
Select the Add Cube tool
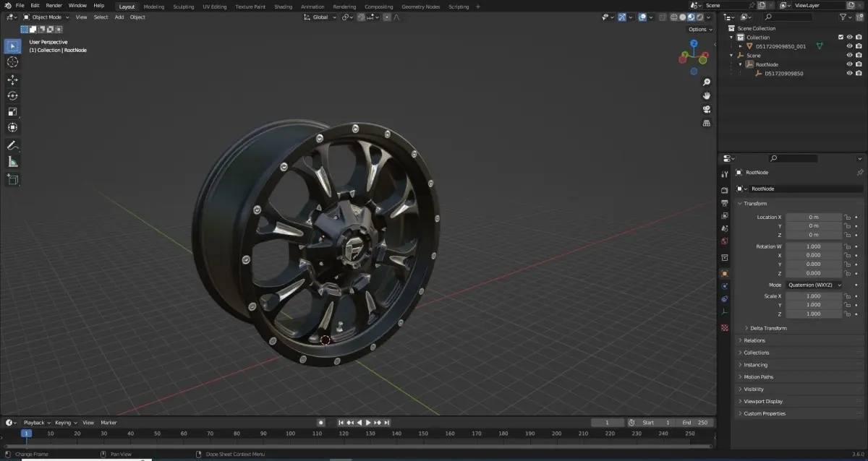pos(12,178)
